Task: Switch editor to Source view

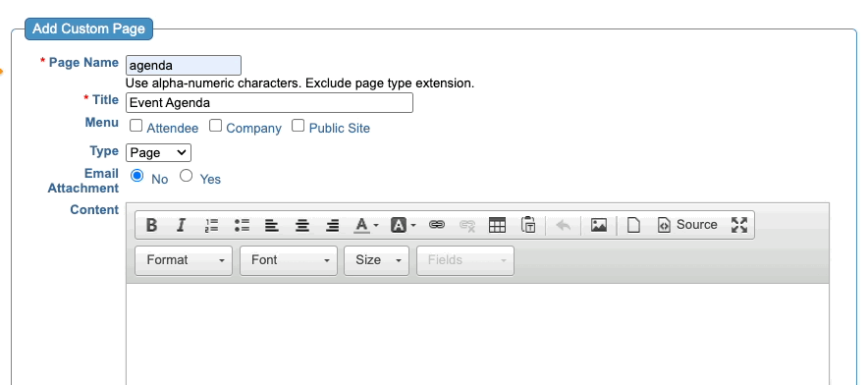Action: (687, 225)
